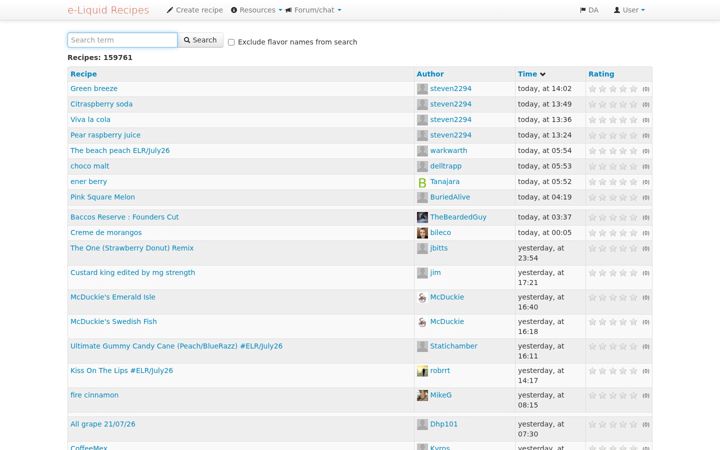Open the Citraspberry soda recipe

[x=101, y=104]
